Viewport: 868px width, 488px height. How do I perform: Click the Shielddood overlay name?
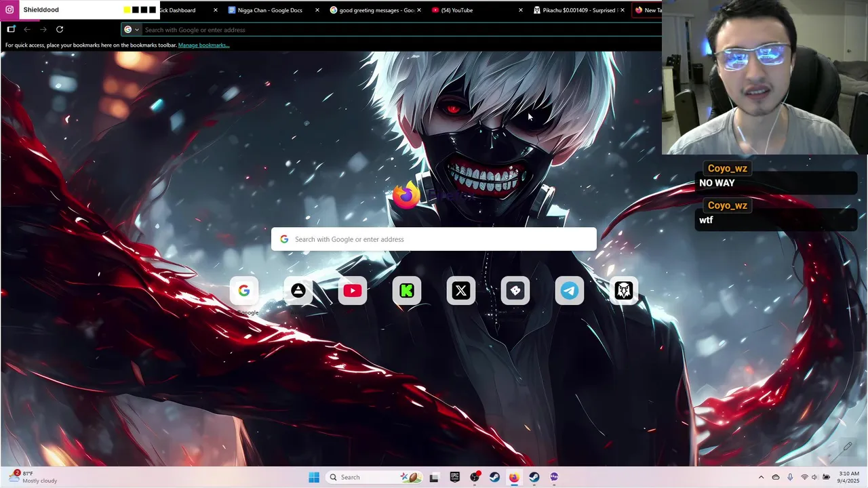click(x=41, y=9)
